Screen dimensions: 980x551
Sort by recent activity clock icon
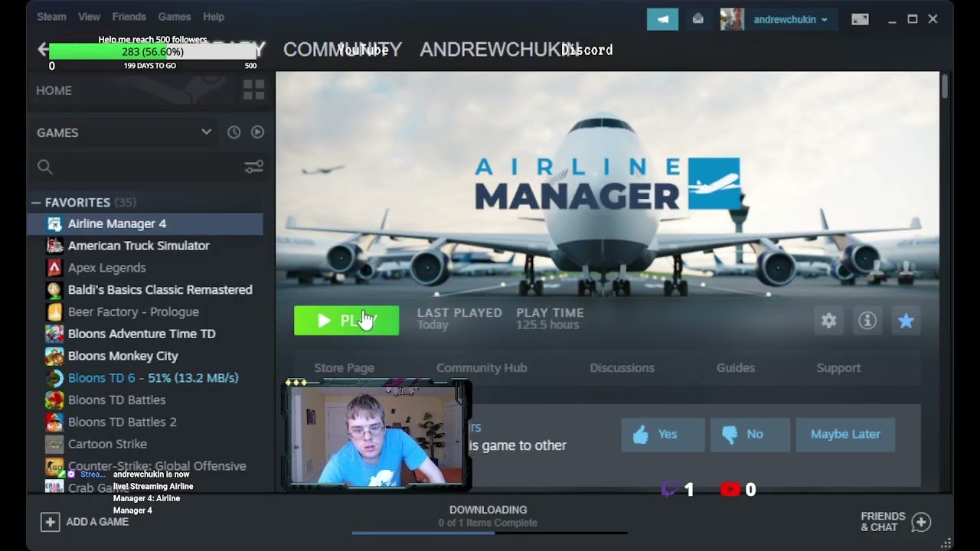(234, 132)
